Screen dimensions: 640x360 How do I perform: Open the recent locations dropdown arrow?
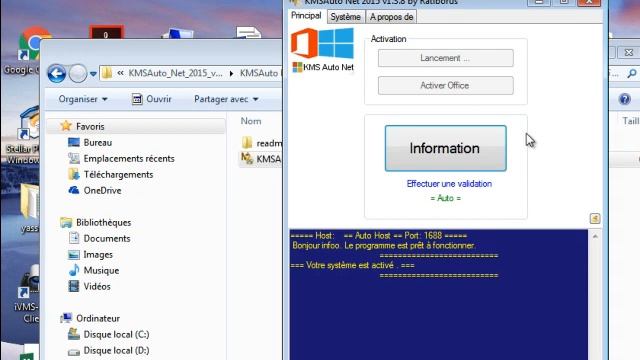93,74
